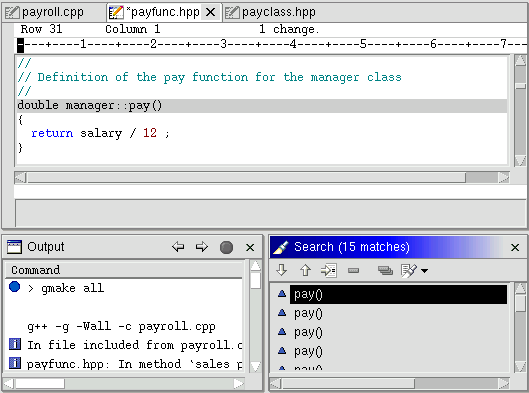Screen dimensions: 529x393
Task: Click editor vertical scrollbar down arrow
Action: click(x=521, y=160)
